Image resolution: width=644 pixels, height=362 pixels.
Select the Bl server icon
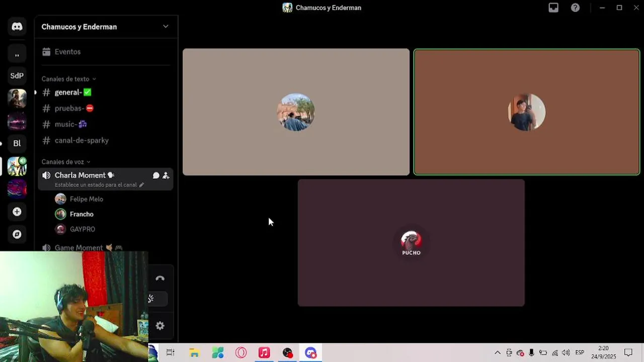(17, 143)
